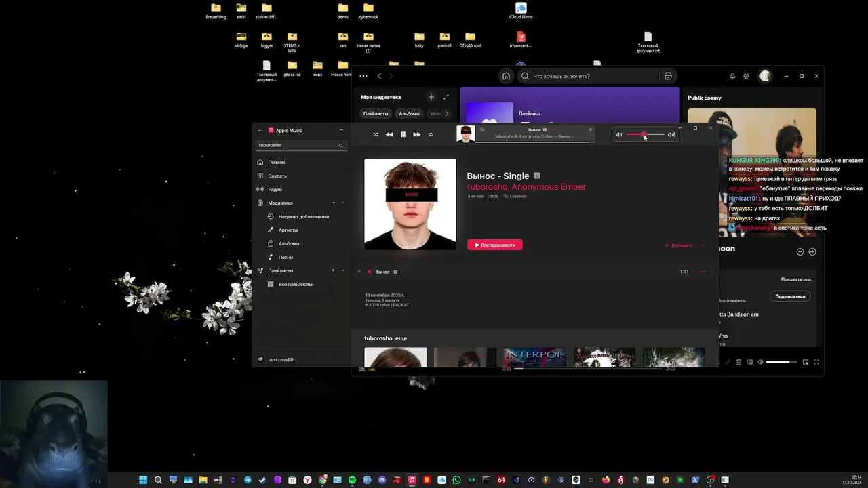
Task: Mute Spotify with the speaker icon
Action: point(760,362)
